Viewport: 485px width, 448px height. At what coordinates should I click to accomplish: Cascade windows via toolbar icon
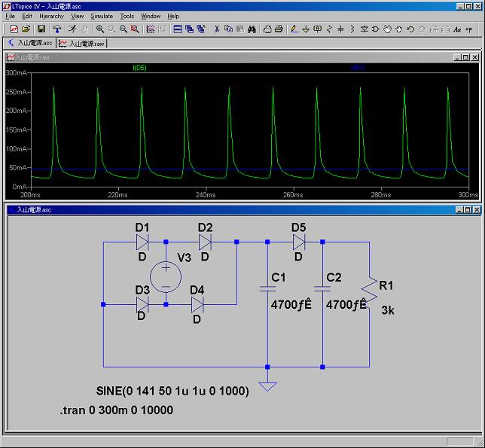pos(189,29)
